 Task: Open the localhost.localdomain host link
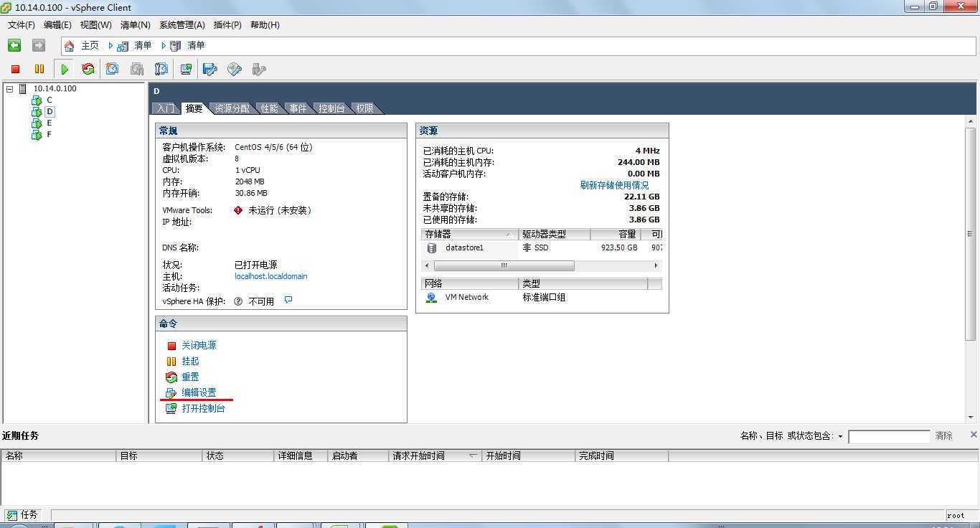pyautogui.click(x=270, y=276)
